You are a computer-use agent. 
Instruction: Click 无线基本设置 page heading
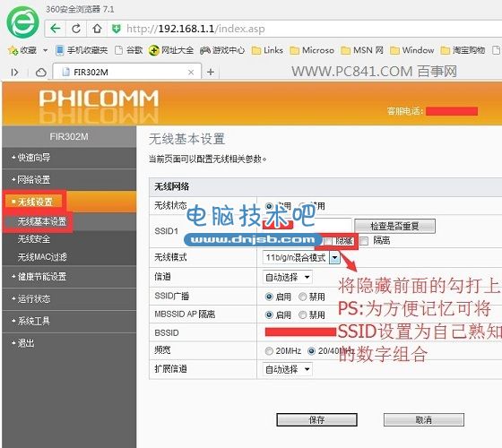[x=187, y=139]
